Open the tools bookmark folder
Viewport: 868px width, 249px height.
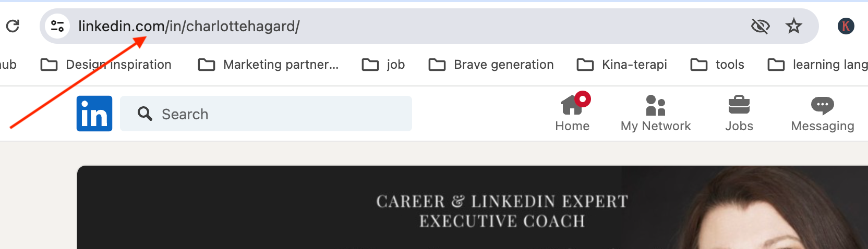(717, 65)
